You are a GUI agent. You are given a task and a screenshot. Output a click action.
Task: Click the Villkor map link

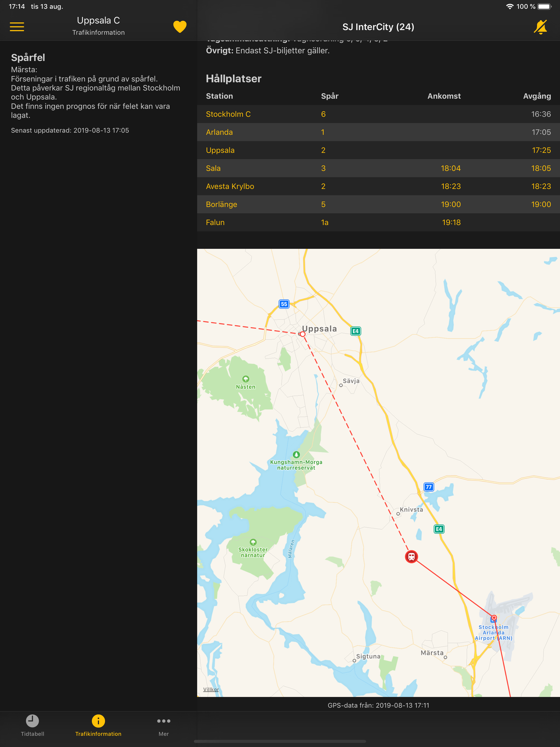tap(211, 689)
